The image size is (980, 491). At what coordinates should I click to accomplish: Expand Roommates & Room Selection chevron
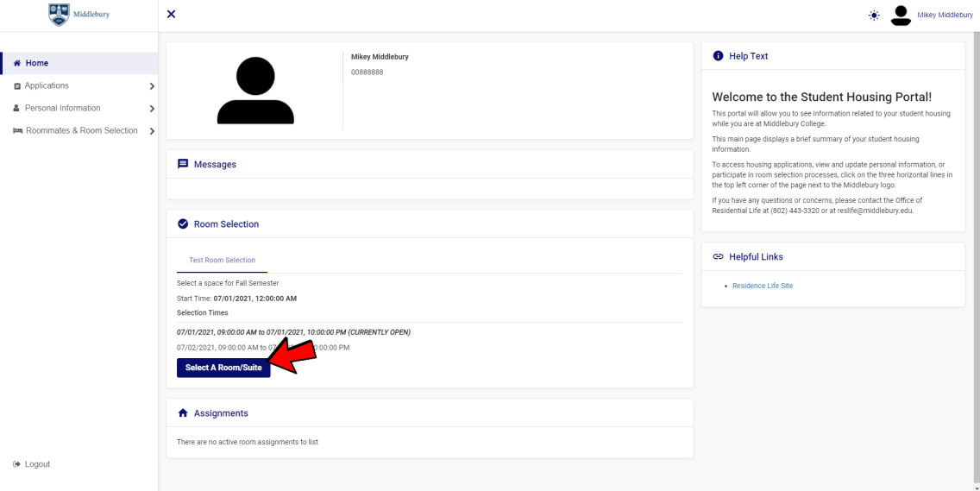(x=152, y=131)
